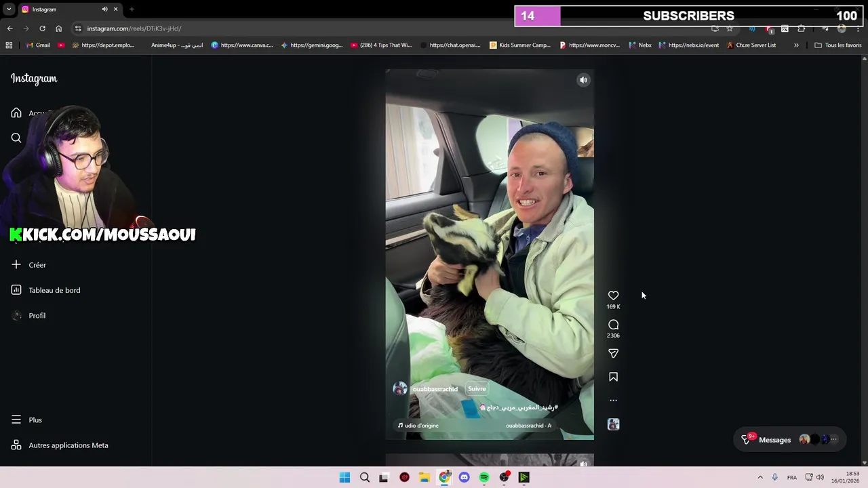Open Spotify from the taskbar
The width and height of the screenshot is (868, 488).
click(x=484, y=477)
